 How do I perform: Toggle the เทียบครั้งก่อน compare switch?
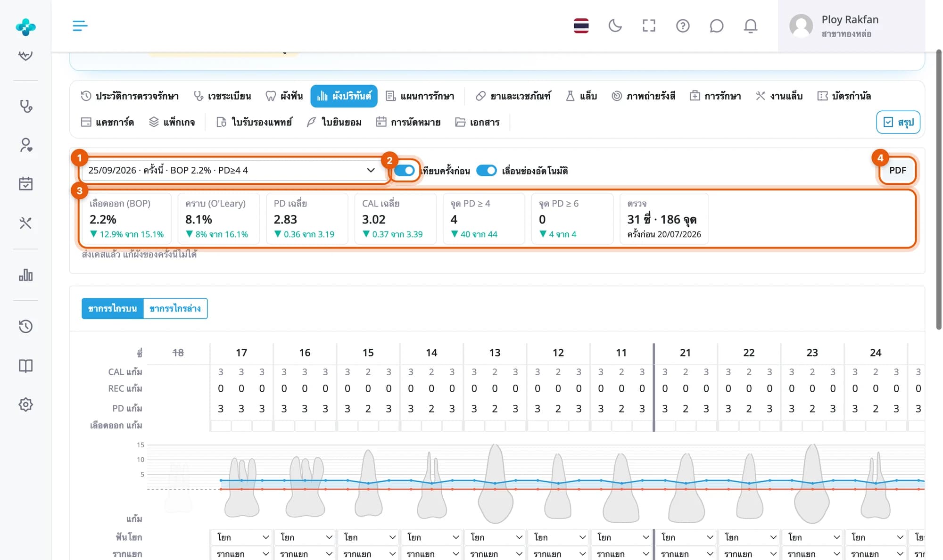pyautogui.click(x=405, y=171)
